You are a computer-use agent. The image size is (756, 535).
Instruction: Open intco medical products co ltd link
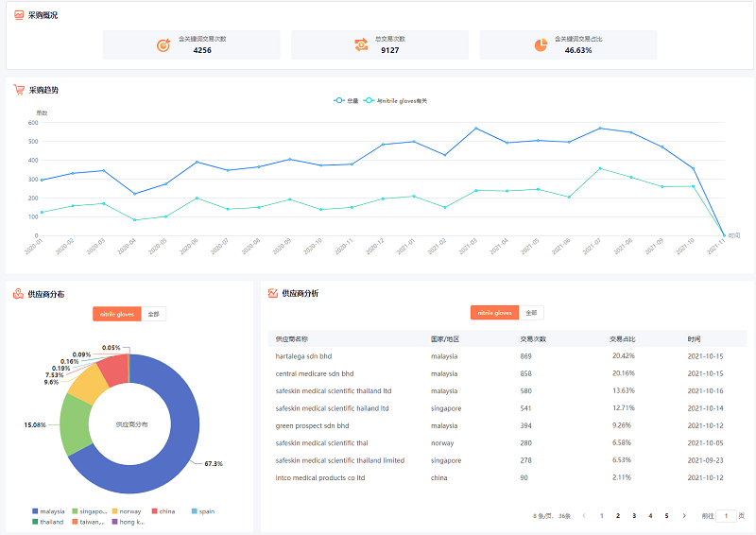(x=319, y=477)
